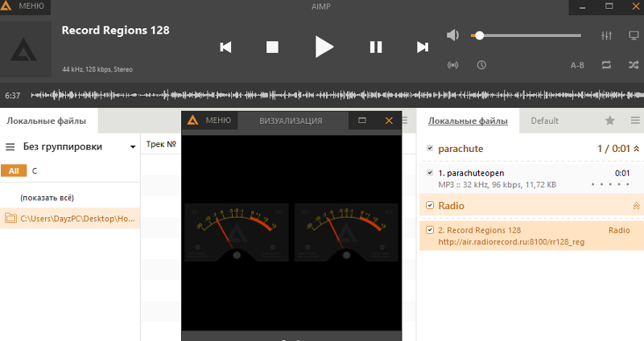Viewport: 644px width, 341px height.
Task: Open the sleep timer clock icon
Action: [x=481, y=65]
